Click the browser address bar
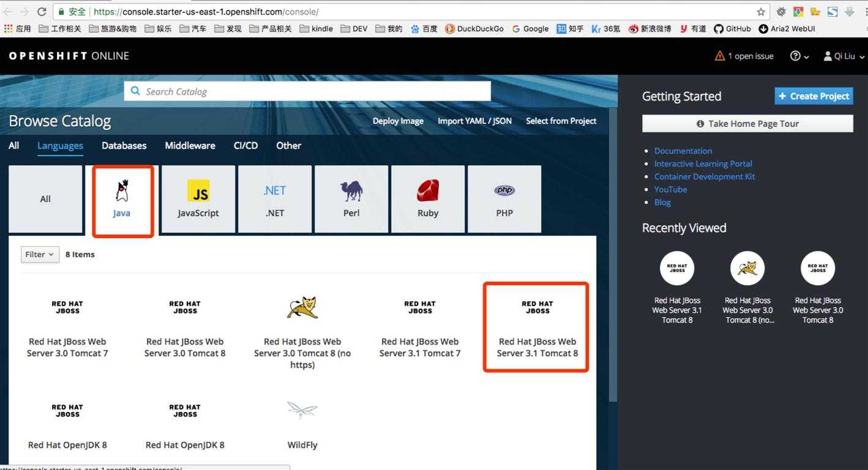Viewport: 868px width, 470px height. [x=410, y=12]
